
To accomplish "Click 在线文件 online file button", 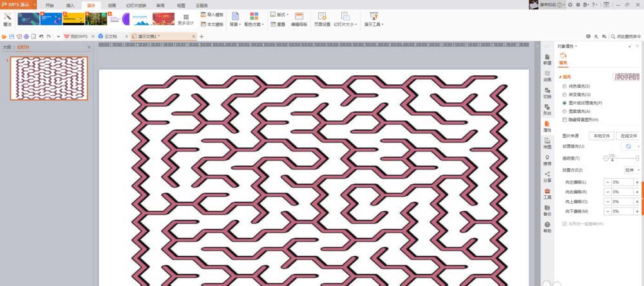I will 629,136.
